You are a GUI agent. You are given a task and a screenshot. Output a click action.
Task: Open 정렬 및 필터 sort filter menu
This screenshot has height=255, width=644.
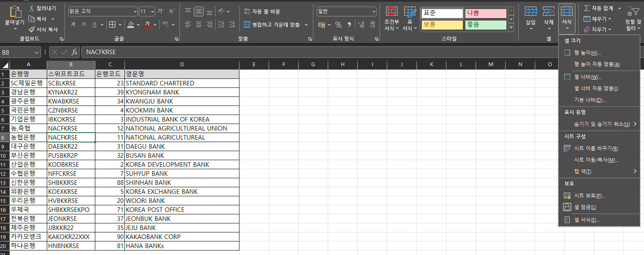633,19
